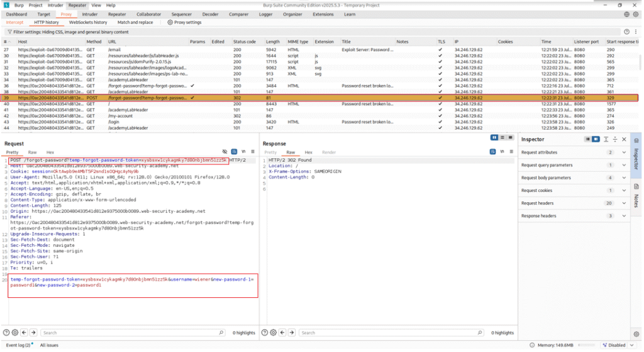
Task: Toggle show newline characters in Response
Action: pos(502,152)
